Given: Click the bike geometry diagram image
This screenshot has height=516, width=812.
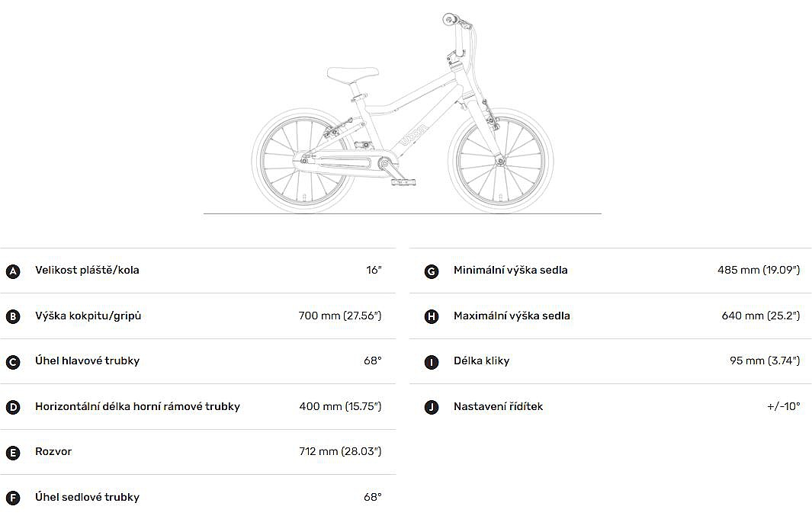Looking at the screenshot, I should [403, 114].
